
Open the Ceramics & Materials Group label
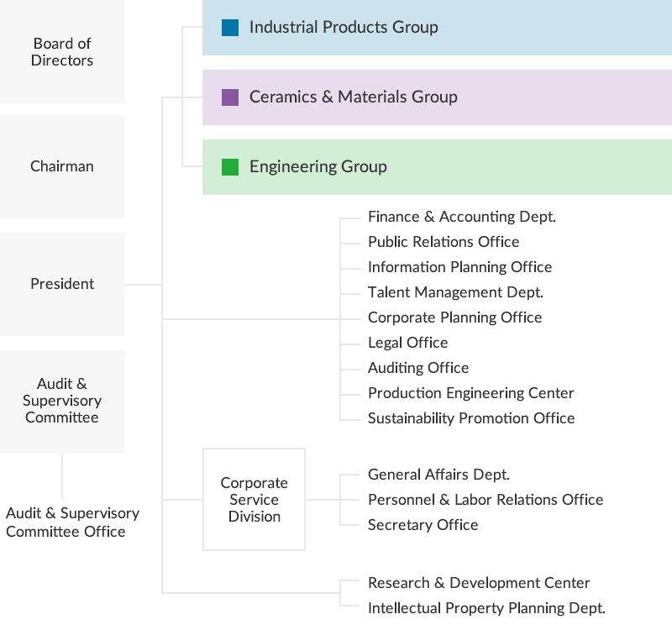[354, 97]
